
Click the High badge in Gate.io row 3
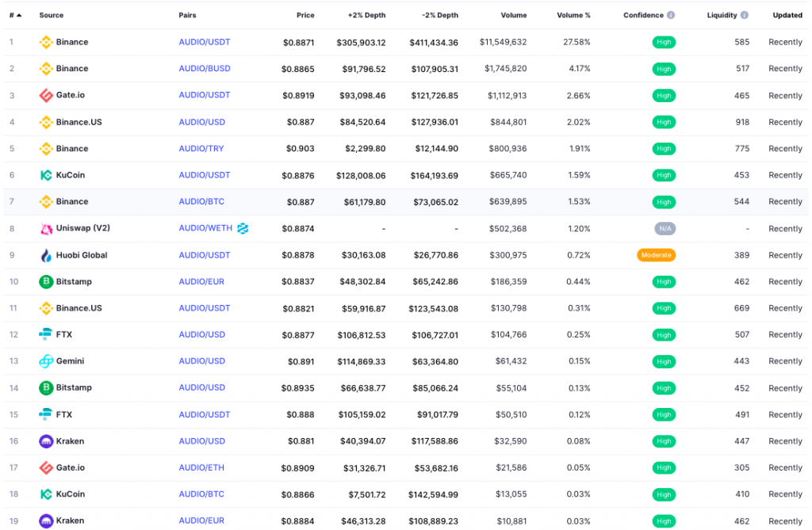tap(664, 95)
